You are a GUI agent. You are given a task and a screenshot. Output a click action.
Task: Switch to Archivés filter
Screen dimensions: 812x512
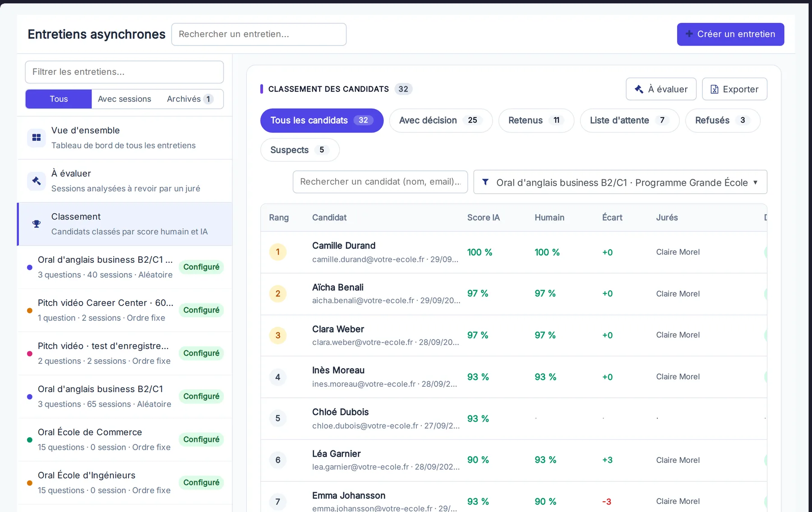190,99
